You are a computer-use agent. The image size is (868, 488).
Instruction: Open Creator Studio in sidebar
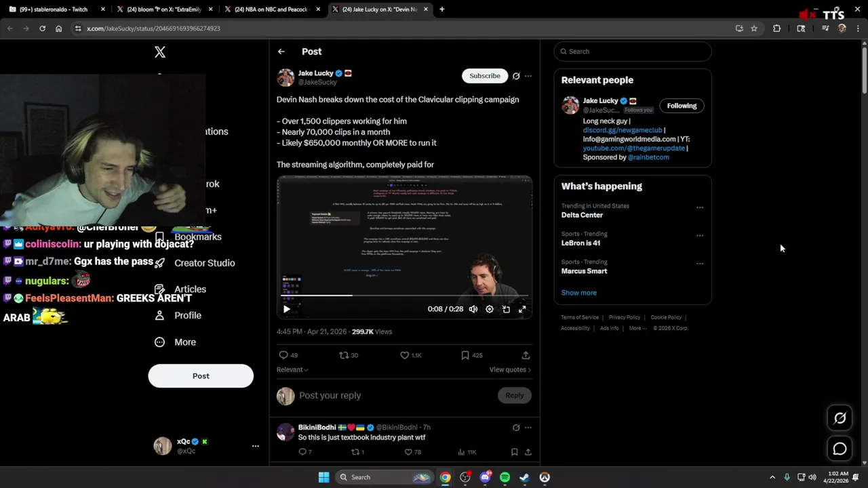tap(195, 263)
